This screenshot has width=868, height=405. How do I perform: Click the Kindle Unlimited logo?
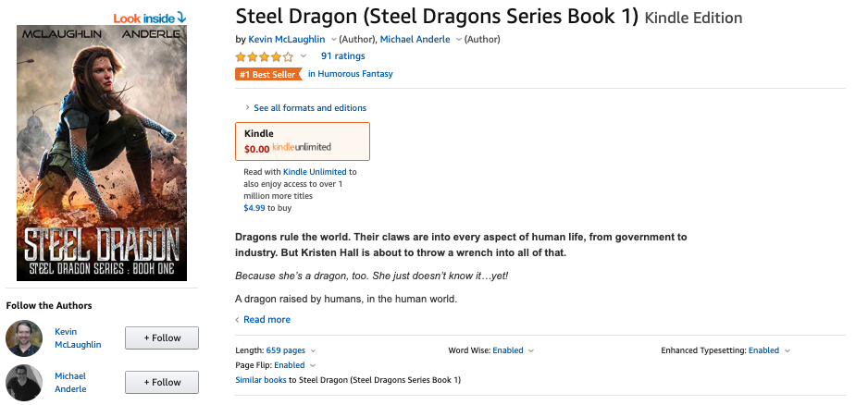pyautogui.click(x=302, y=148)
